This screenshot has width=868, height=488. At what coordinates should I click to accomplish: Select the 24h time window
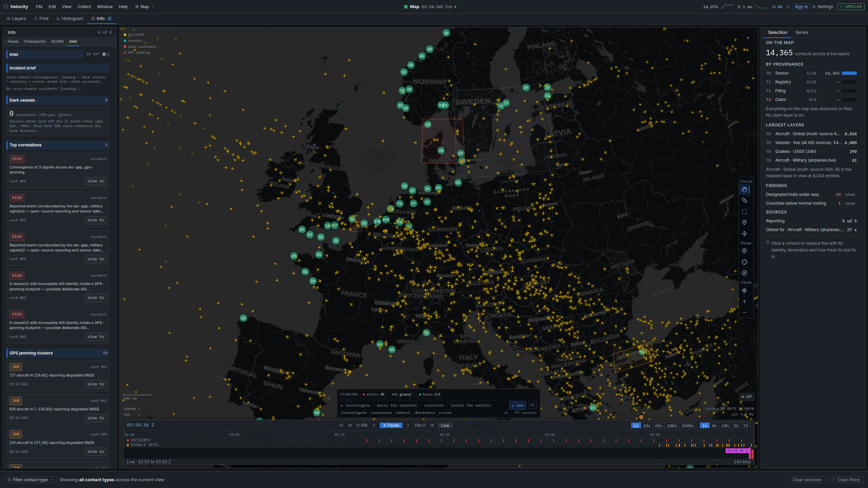[725, 426]
